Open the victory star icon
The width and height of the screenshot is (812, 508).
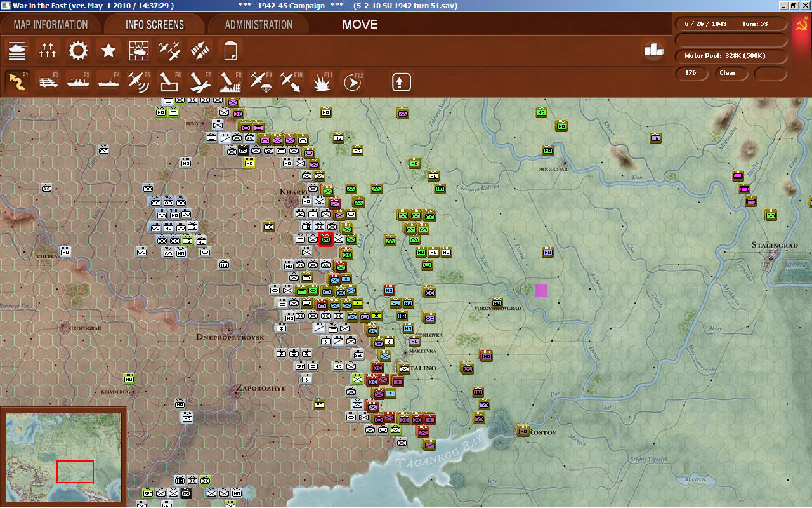coord(108,50)
